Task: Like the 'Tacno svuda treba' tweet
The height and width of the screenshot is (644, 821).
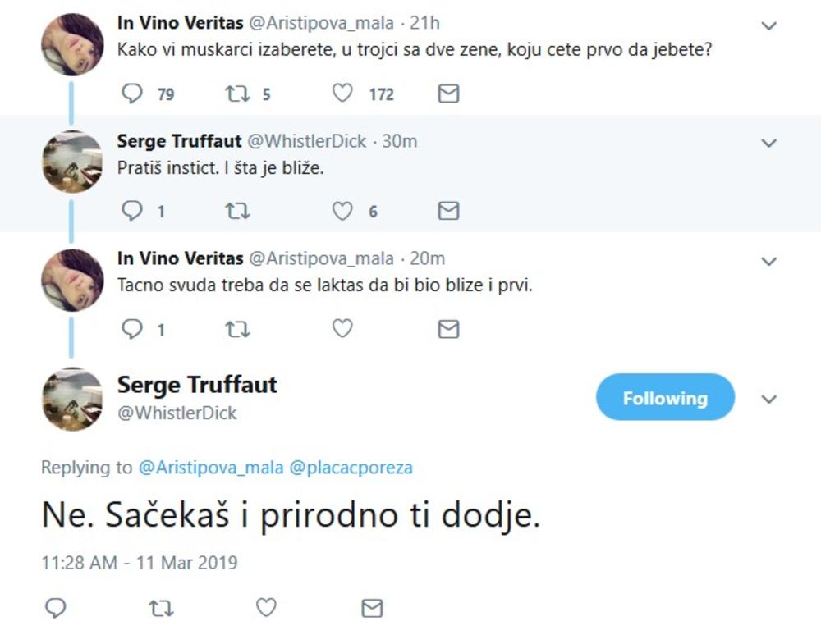Action: 342,329
